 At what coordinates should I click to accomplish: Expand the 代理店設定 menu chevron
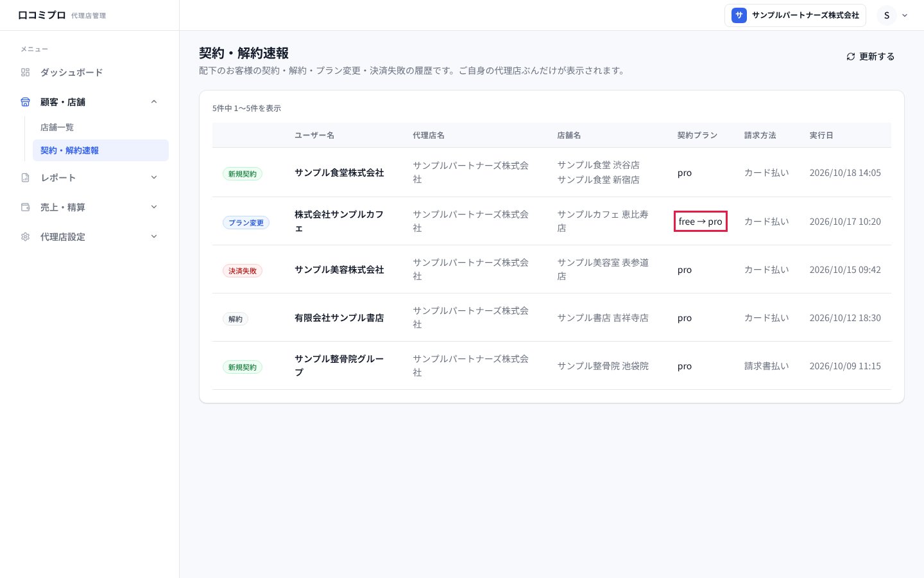[154, 237]
